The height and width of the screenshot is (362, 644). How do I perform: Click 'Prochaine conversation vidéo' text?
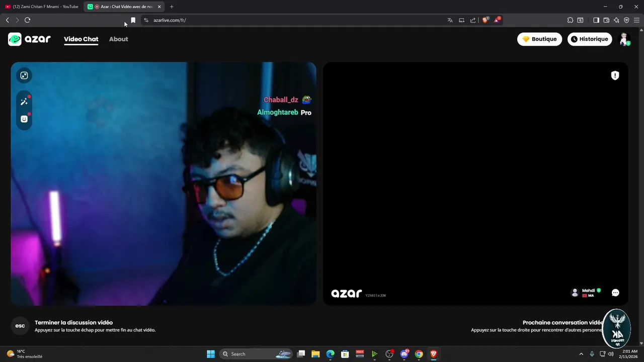[x=563, y=323]
